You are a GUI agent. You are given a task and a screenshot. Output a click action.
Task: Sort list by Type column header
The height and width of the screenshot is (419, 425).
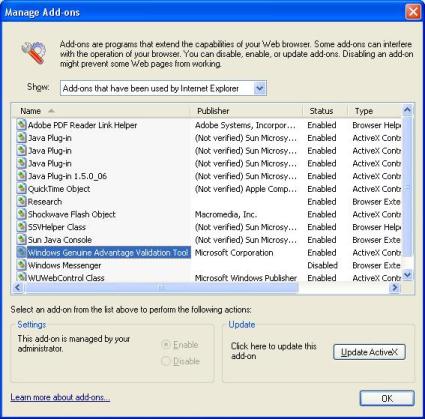click(375, 111)
